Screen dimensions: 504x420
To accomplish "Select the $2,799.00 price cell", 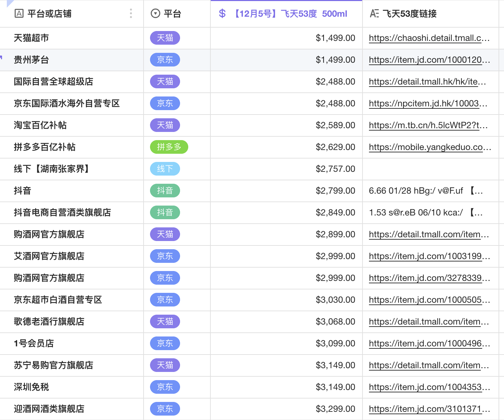I will click(286, 191).
